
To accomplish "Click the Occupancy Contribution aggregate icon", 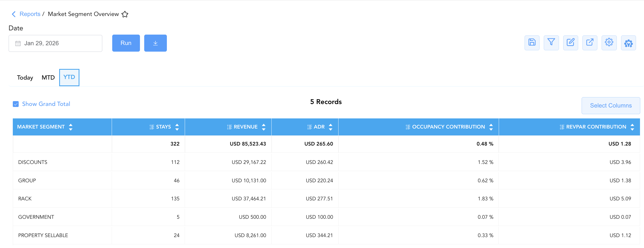I will pos(408,127).
